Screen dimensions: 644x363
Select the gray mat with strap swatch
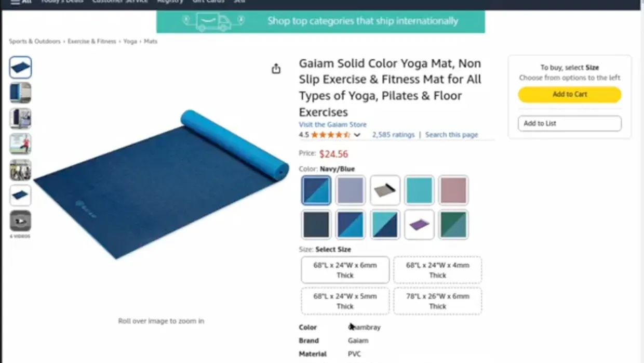[385, 190]
